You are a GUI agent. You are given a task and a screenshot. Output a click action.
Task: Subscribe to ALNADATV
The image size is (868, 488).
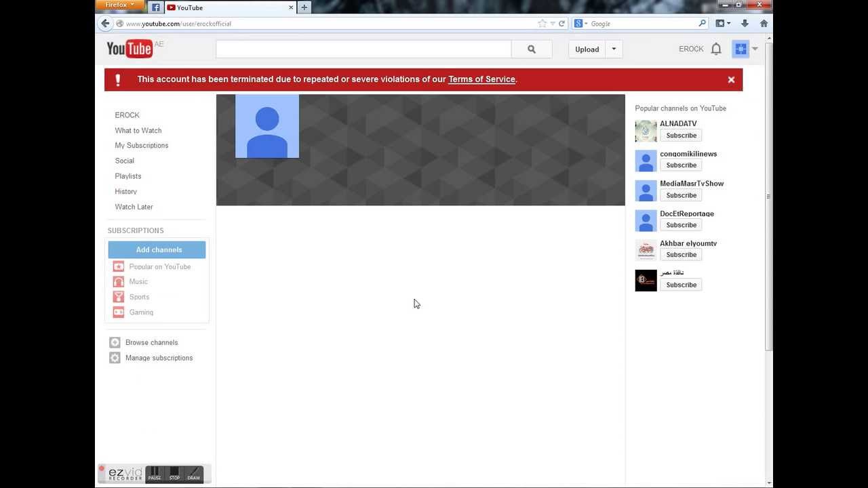(x=682, y=136)
